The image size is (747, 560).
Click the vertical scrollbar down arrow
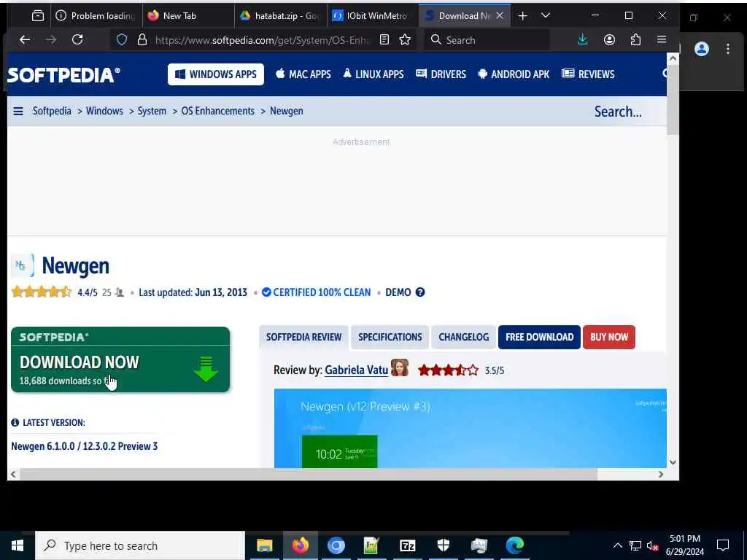(x=673, y=462)
